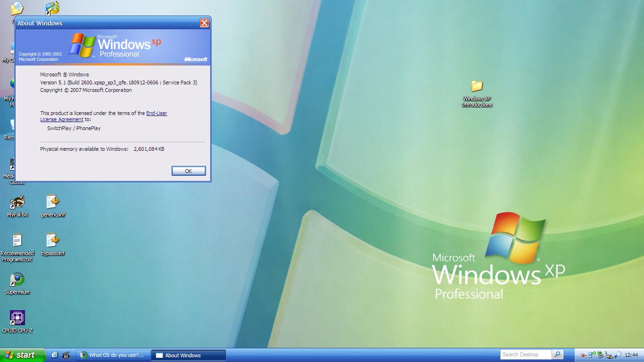
Task: Open the Start menu
Action: [x=23, y=355]
